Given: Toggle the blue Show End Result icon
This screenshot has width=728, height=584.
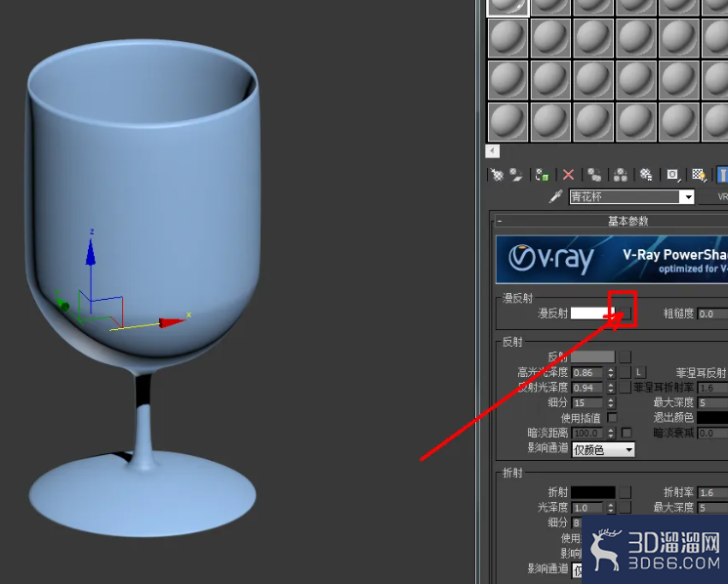Looking at the screenshot, I should tap(722, 175).
